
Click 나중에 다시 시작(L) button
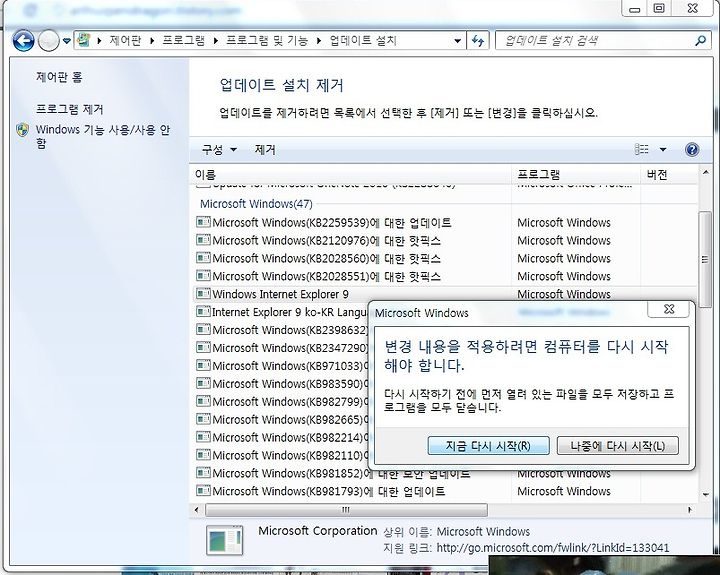618,446
